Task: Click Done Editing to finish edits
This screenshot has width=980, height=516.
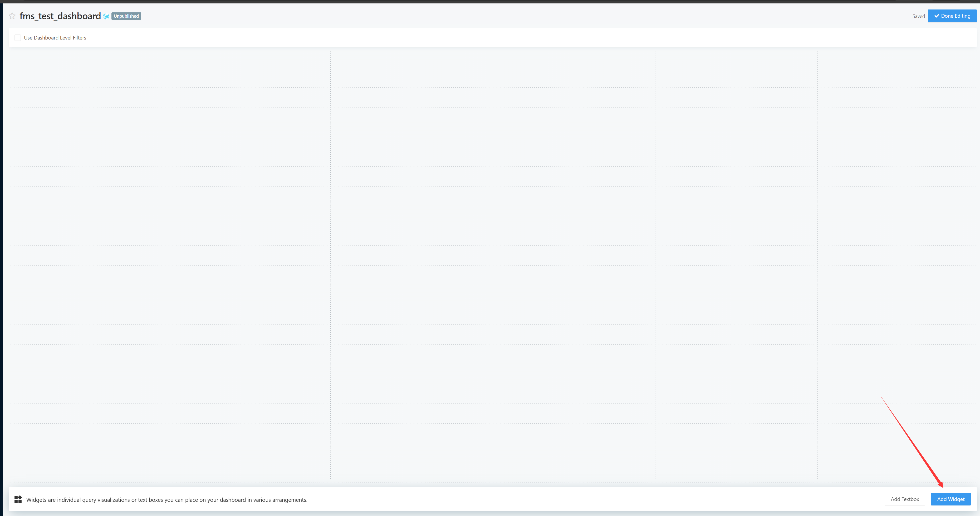Action: (952, 16)
